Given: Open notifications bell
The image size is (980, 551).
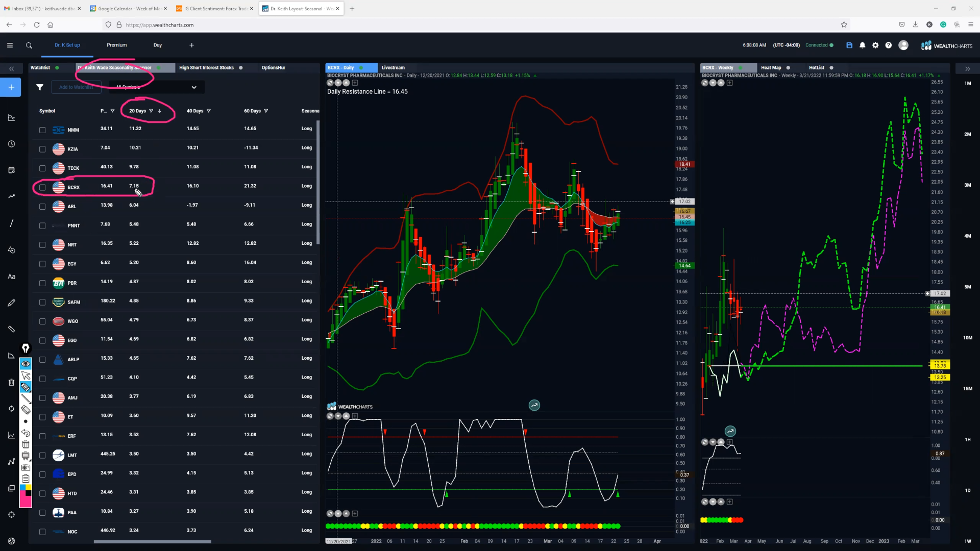Looking at the screenshot, I should pos(863,45).
